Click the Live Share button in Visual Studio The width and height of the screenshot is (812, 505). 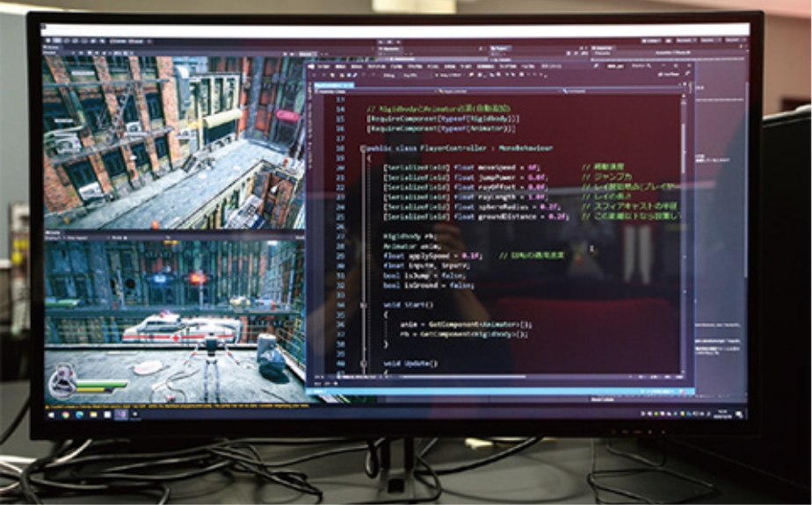pyautogui.click(x=667, y=75)
